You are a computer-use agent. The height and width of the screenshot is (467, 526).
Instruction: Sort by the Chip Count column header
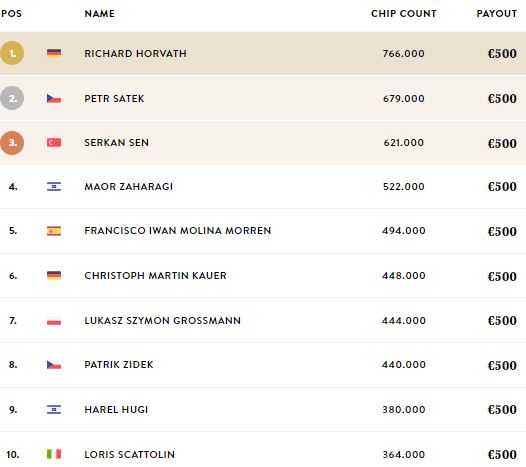click(x=404, y=13)
